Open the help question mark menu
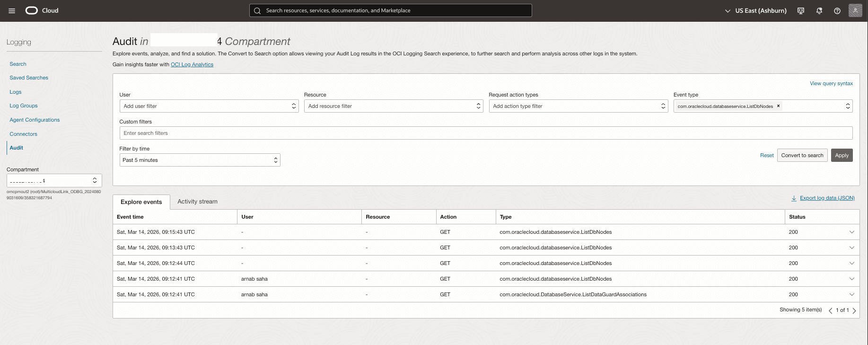 point(837,11)
